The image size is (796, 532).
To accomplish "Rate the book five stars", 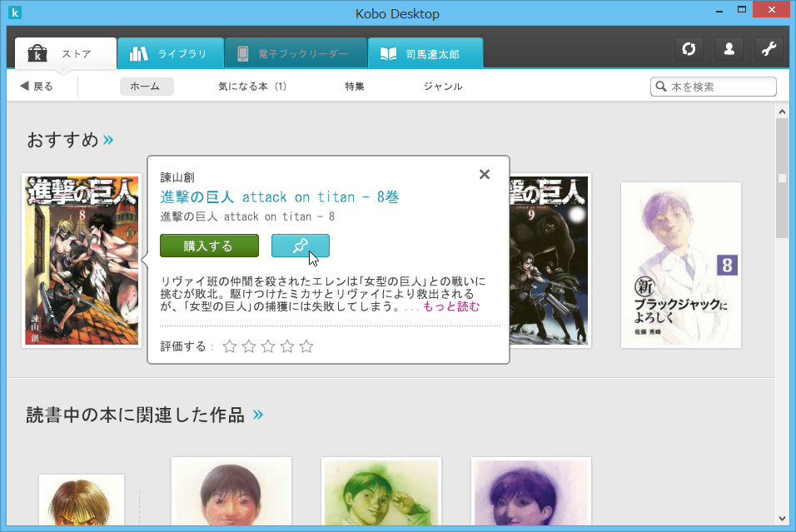I will click(x=306, y=346).
